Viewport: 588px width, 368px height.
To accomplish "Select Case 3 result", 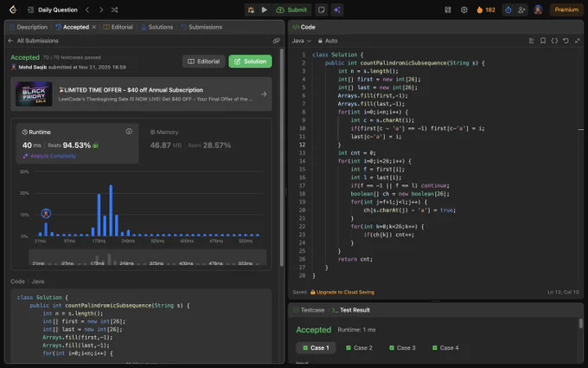I will click(x=402, y=348).
